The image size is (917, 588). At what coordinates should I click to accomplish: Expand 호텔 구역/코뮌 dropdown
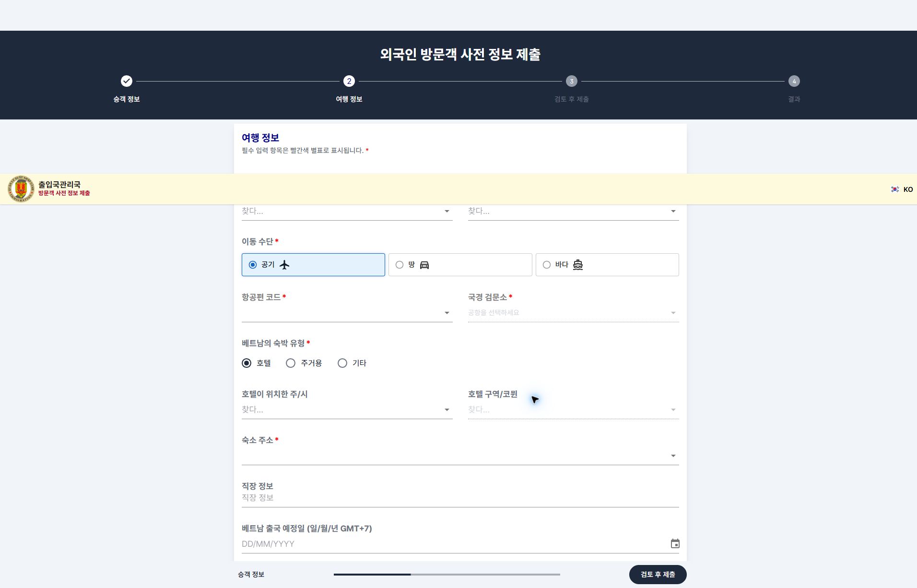tap(574, 410)
